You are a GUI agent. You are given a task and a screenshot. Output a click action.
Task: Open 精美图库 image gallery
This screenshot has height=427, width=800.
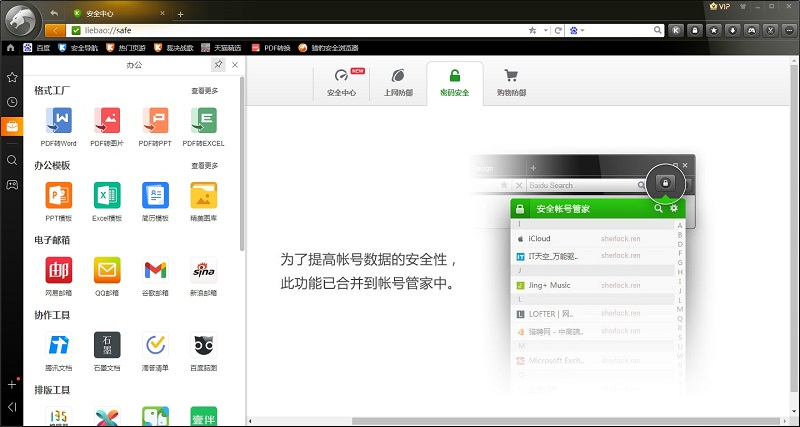204,202
